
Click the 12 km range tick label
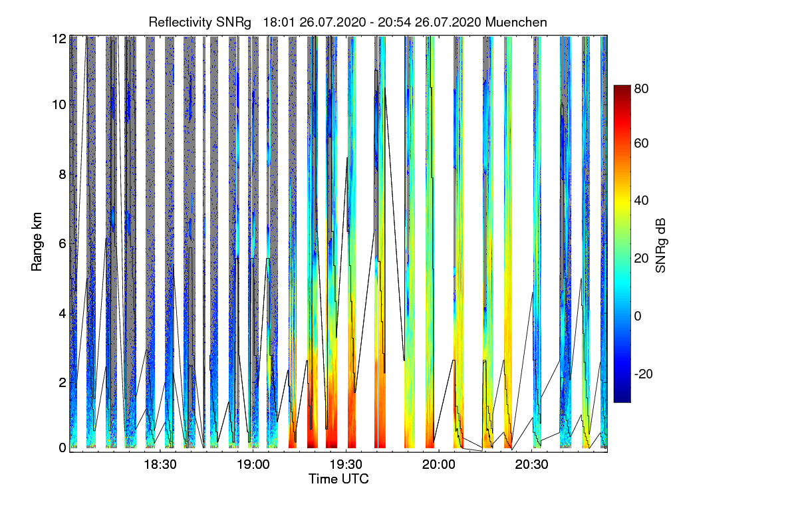point(59,39)
